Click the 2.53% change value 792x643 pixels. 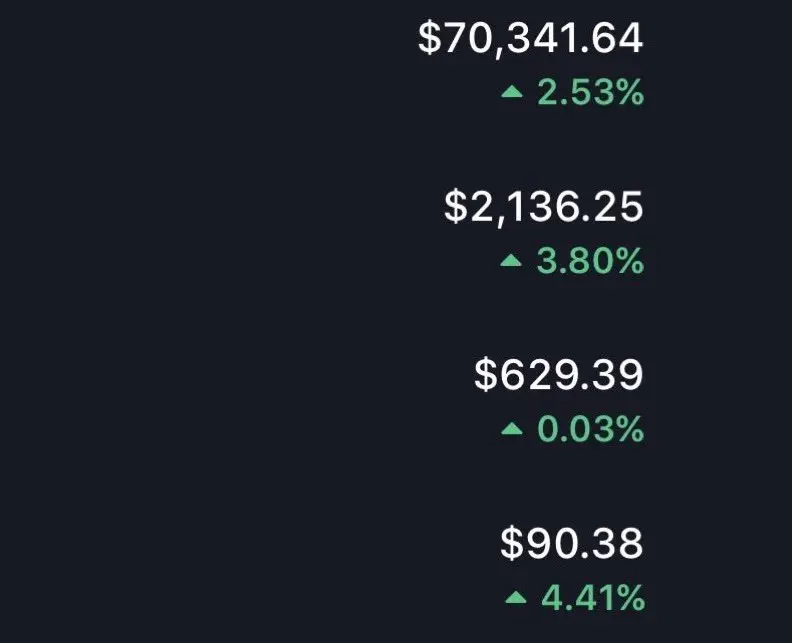(591, 92)
